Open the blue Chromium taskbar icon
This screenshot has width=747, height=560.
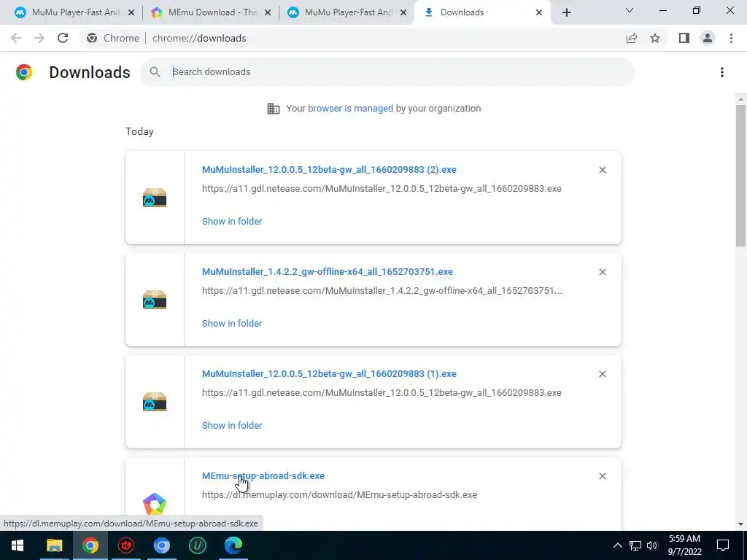(161, 545)
